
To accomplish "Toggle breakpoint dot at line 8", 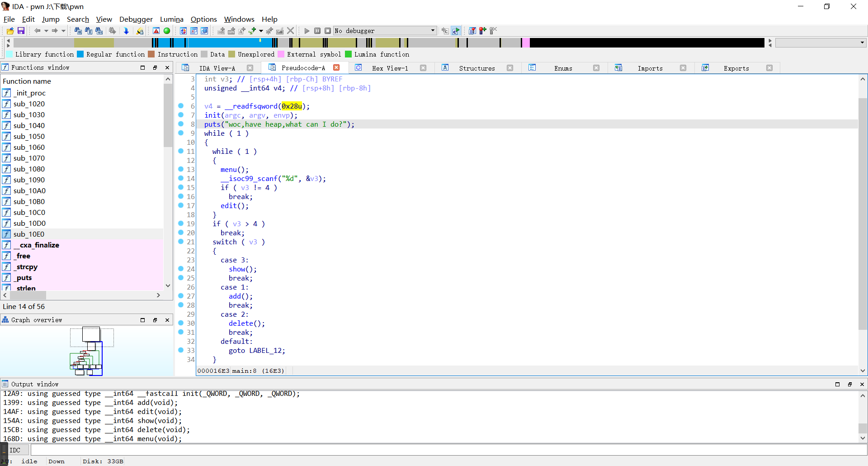I will click(181, 124).
